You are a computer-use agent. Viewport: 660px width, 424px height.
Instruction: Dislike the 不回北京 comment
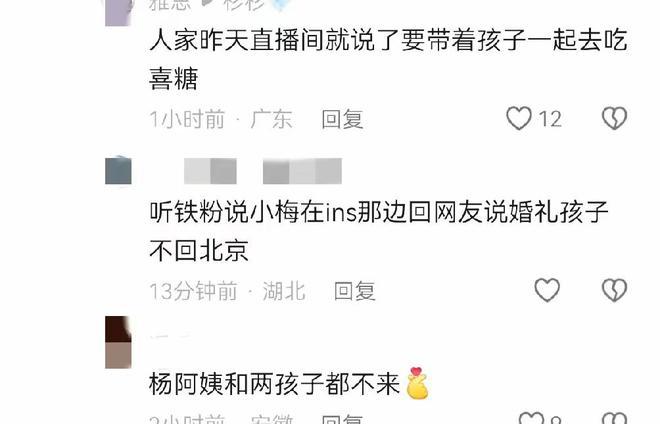614,290
